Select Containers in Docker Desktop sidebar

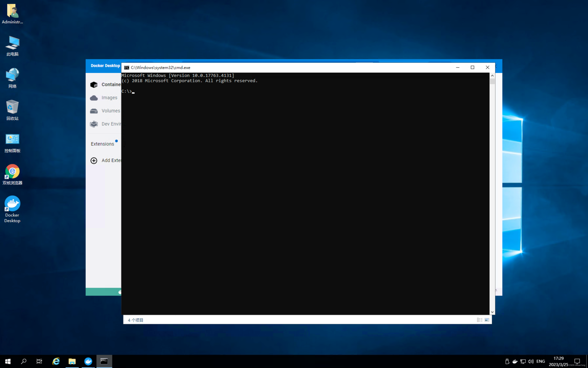pos(105,84)
